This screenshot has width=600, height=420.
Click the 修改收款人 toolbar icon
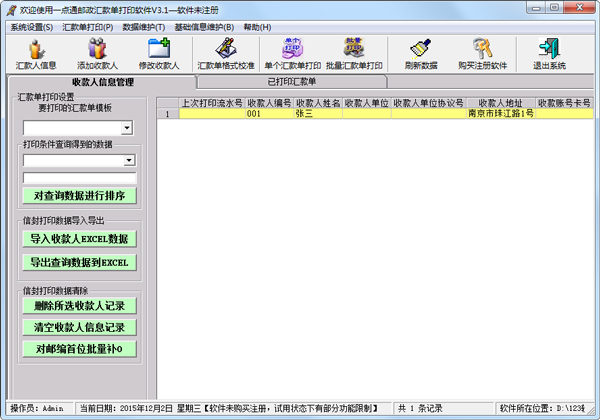point(159,54)
